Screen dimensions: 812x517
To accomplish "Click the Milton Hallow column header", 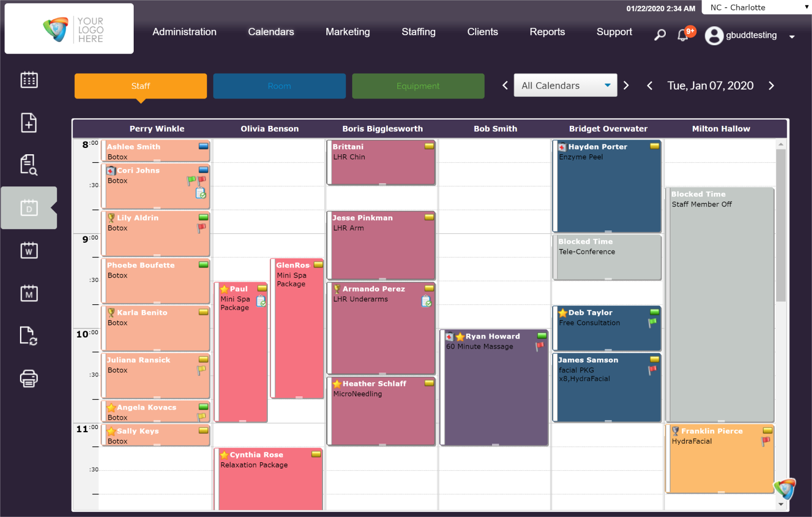I will [721, 128].
